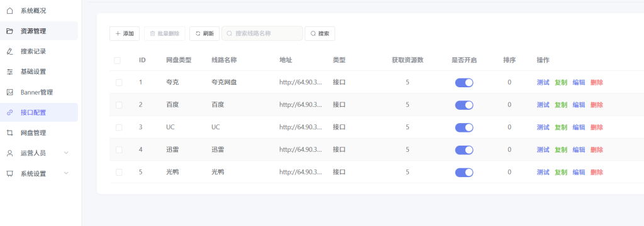Toggle off the 光鸭 enable switch
644x226 pixels.
[464, 172]
